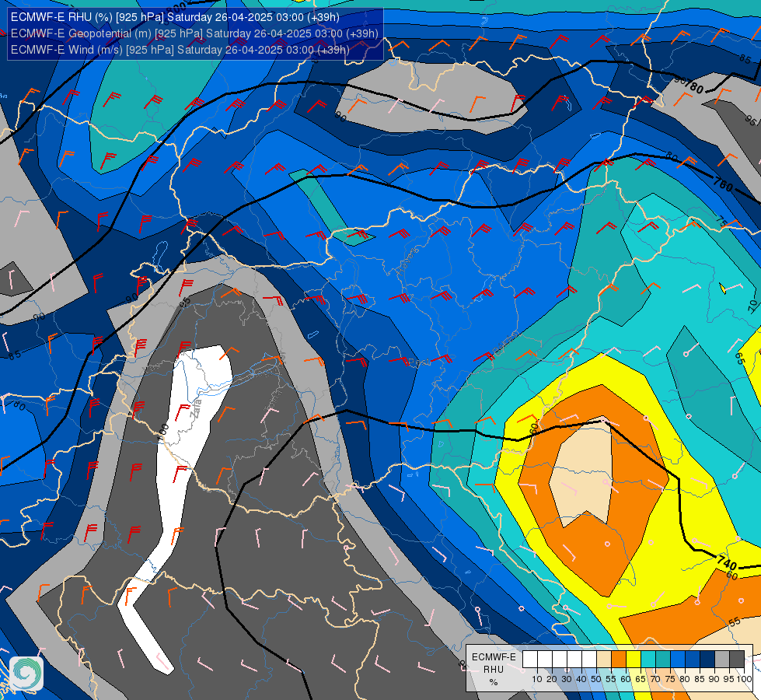Pick the bright blue 75–80 legend swatch
The height and width of the screenshot is (700, 761).
pos(678,660)
